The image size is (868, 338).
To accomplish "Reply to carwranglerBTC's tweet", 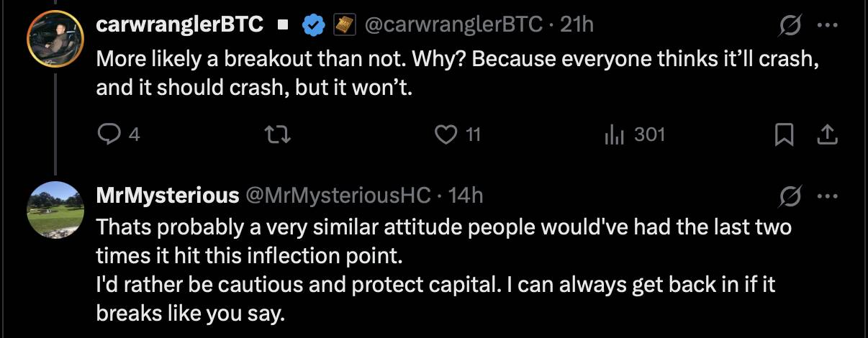I will tap(108, 134).
